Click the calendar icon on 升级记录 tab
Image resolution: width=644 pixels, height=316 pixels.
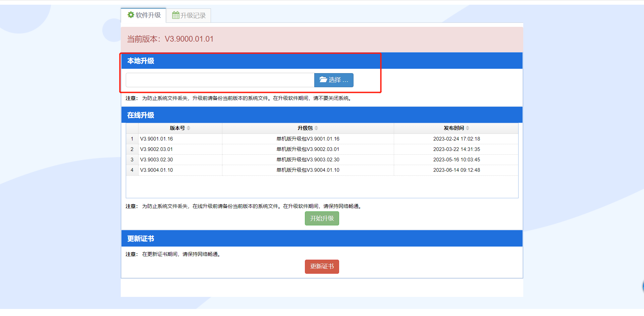click(175, 15)
